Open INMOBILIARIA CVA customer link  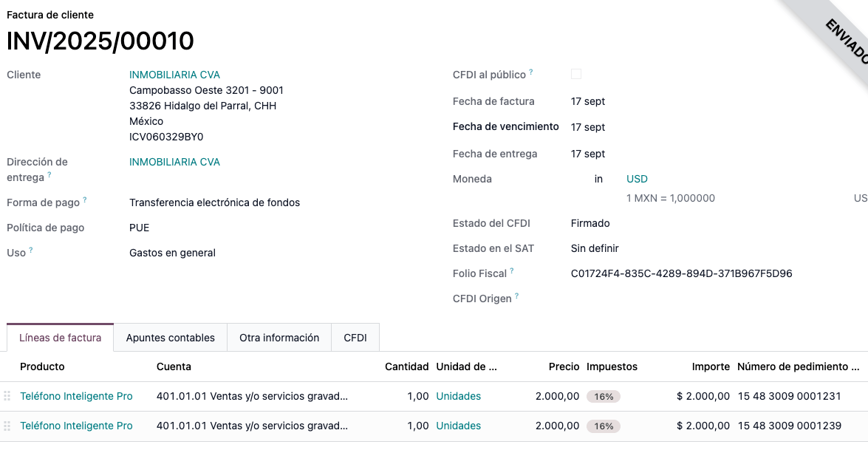(x=174, y=75)
